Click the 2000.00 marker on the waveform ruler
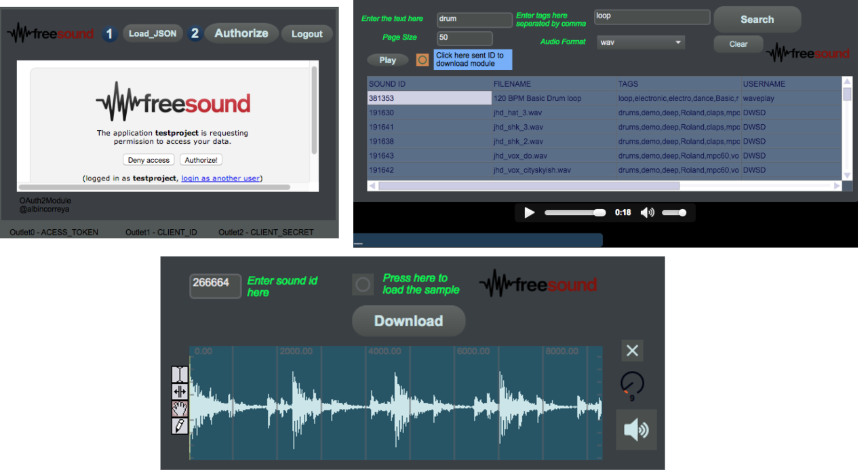The image size is (868, 470). (x=296, y=351)
